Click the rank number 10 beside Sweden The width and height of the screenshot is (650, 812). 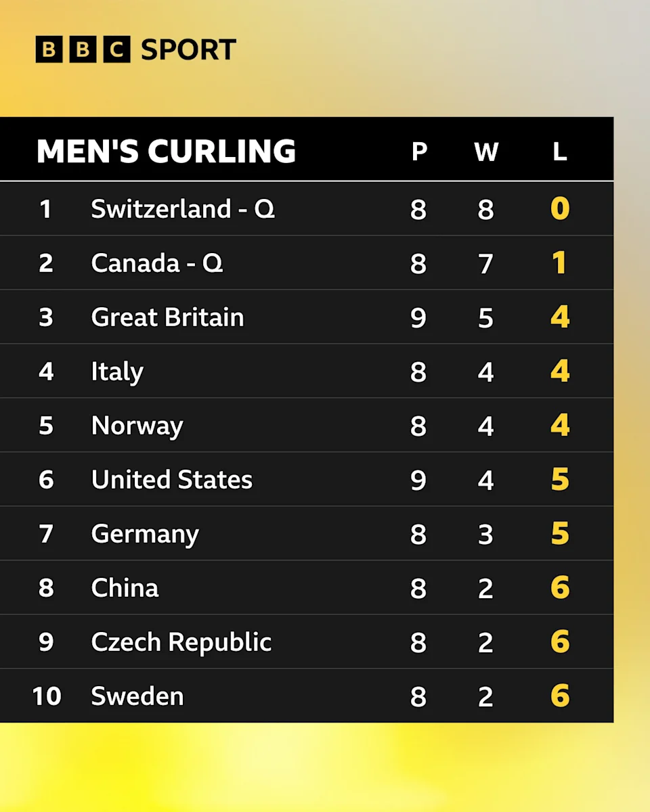[47, 696]
